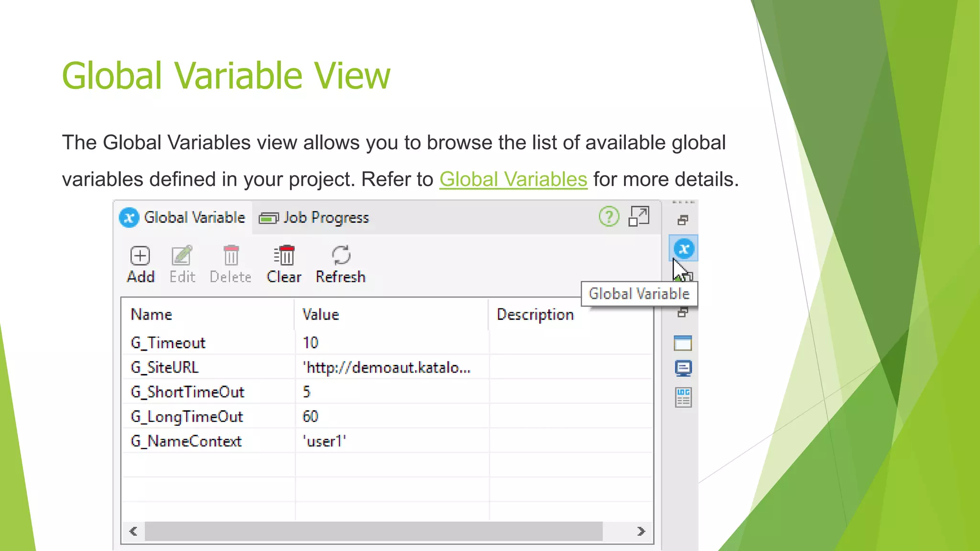Click the Add global variable icon
This screenshot has width=980, height=551.
click(x=140, y=256)
